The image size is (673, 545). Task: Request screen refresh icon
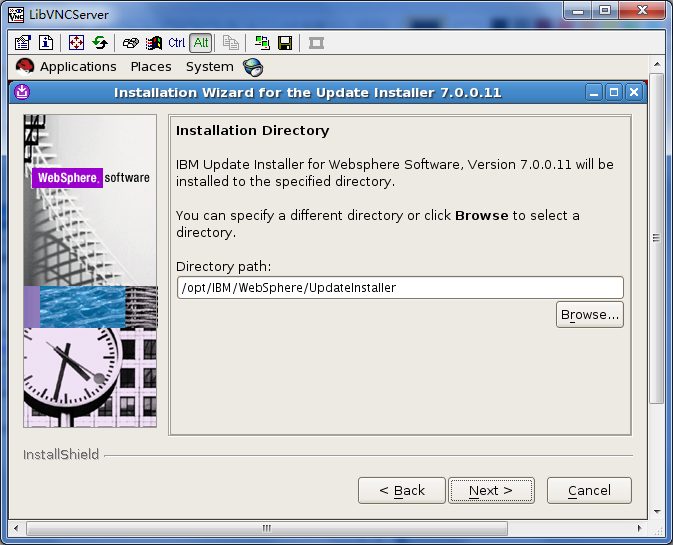[x=100, y=43]
